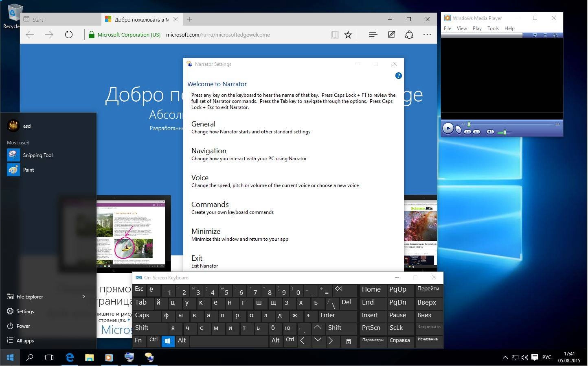Click the Edge address bar URL

(x=218, y=35)
